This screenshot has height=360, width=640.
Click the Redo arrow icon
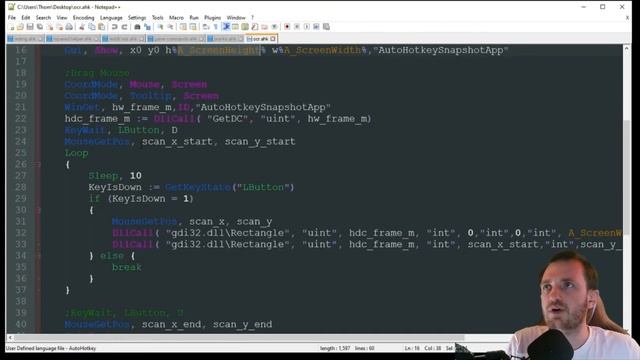pyautogui.click(x=124, y=27)
